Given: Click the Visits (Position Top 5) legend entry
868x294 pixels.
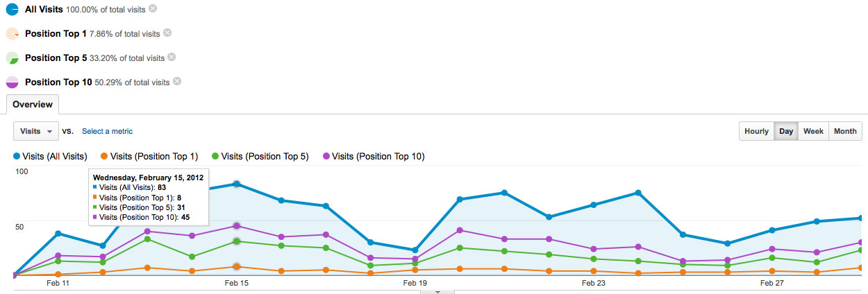Looking at the screenshot, I should pos(260,156).
